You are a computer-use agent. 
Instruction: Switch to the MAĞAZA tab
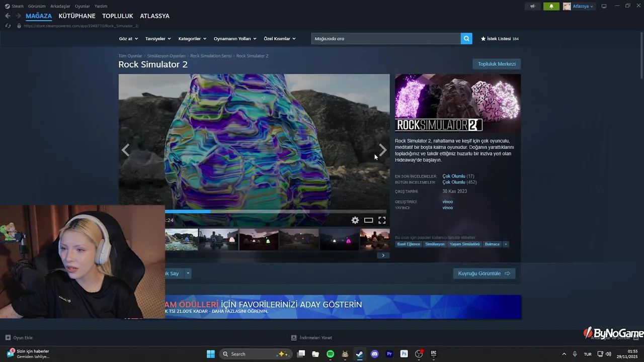[39, 16]
